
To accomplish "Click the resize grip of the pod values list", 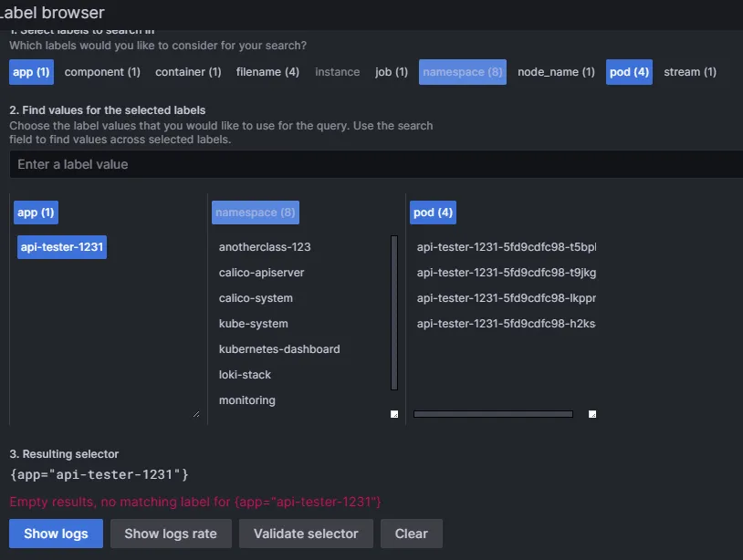I will (592, 414).
